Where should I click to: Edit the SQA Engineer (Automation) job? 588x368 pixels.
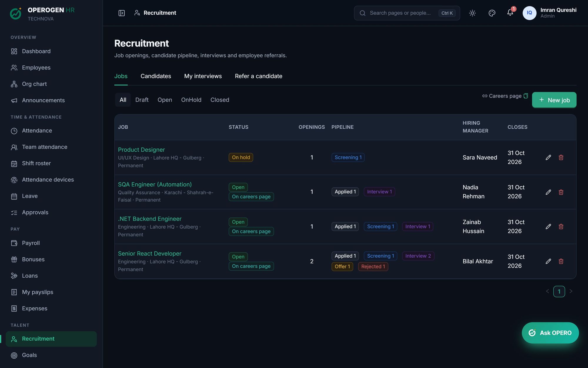click(548, 192)
